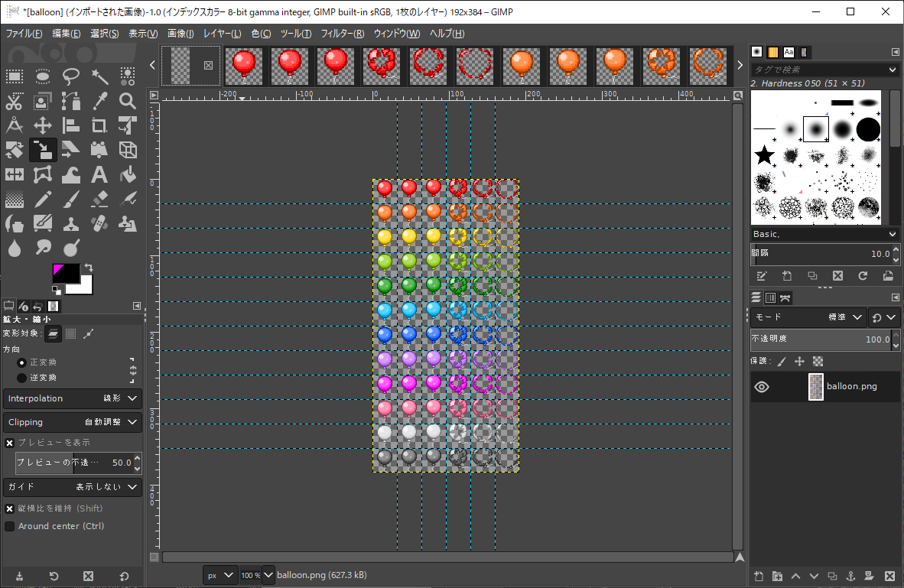Image resolution: width=904 pixels, height=588 pixels.
Task: Anchor the floating layer icon
Action: point(850,576)
